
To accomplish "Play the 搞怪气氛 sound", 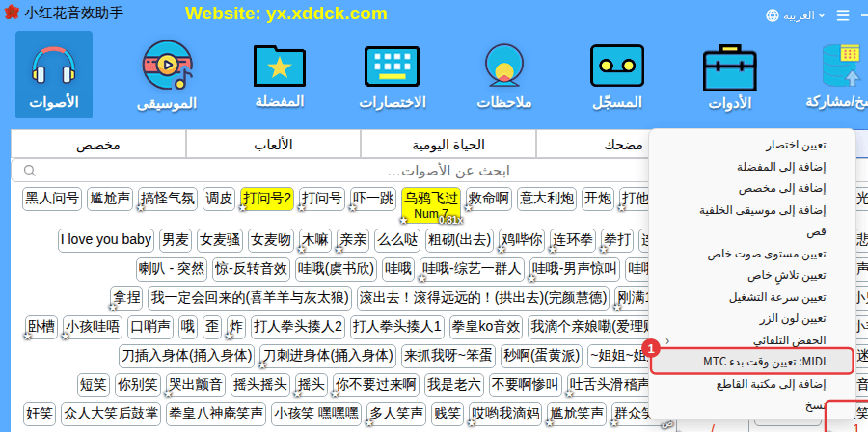I will (x=168, y=199).
